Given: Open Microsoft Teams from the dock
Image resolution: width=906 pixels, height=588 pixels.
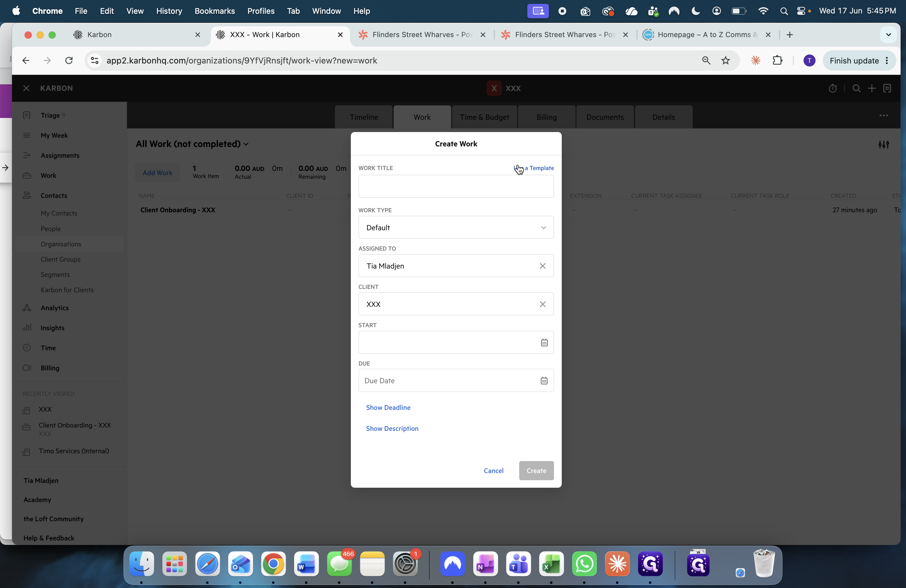Looking at the screenshot, I should [x=518, y=564].
